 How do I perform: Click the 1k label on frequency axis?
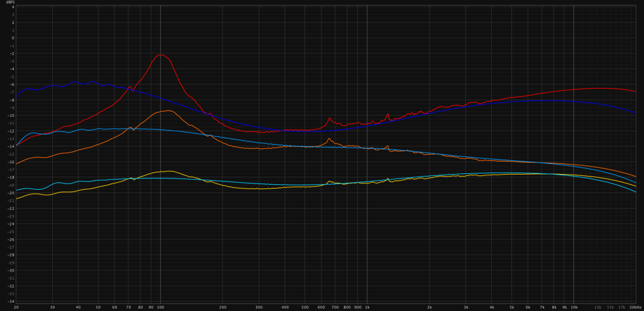point(367,307)
